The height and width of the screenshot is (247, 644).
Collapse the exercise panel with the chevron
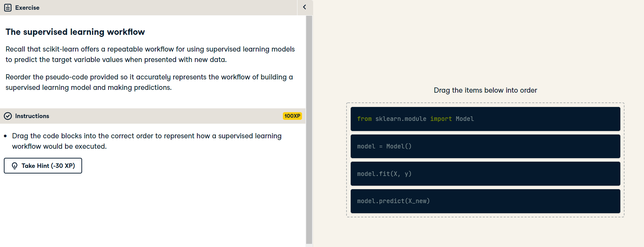pos(305,7)
